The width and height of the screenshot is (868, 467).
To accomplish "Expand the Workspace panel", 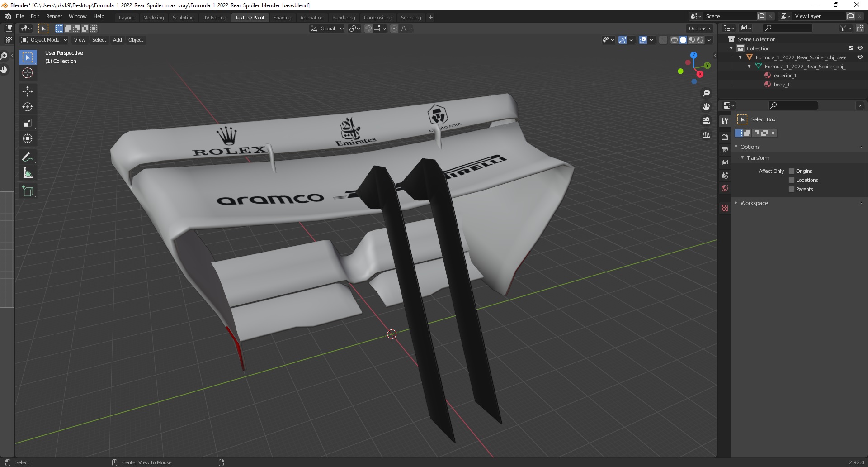I will click(x=736, y=203).
